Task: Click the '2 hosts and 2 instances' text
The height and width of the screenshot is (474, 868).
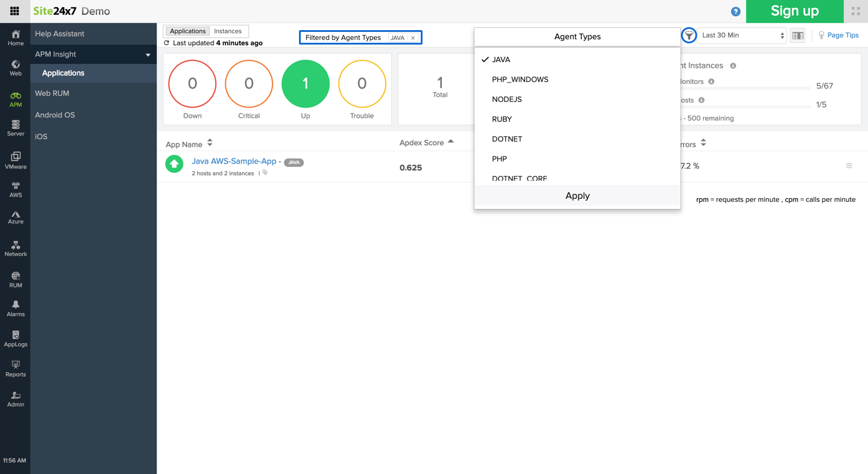Action: 223,173
